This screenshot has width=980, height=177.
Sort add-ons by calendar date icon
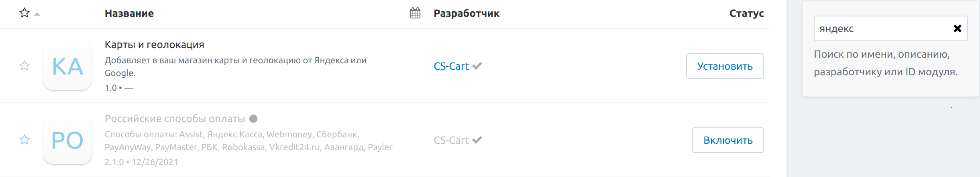[415, 13]
